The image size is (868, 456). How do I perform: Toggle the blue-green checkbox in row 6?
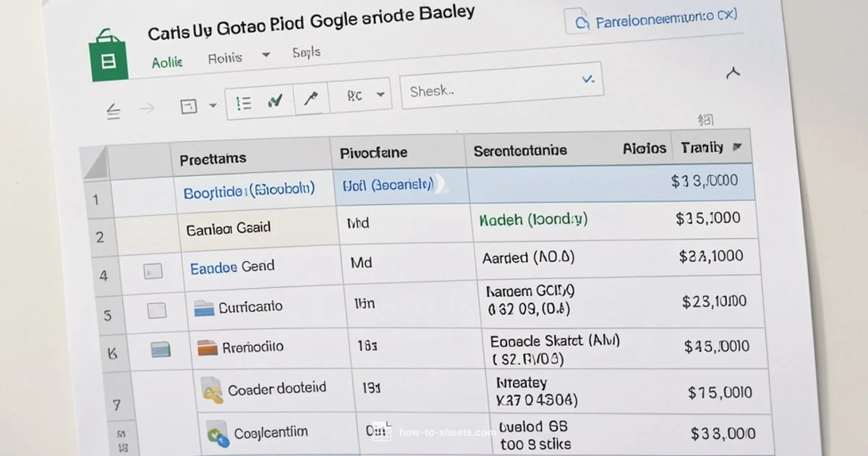click(160, 350)
